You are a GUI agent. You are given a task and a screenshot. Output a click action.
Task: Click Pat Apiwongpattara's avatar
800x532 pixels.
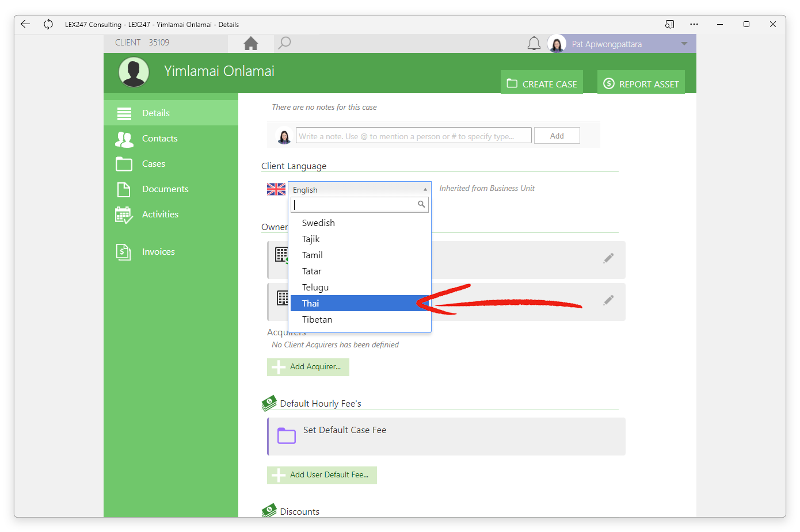(x=557, y=44)
